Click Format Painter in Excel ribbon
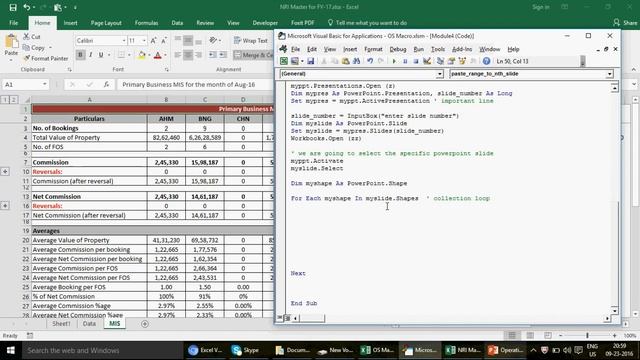 pyautogui.click(x=46, y=58)
